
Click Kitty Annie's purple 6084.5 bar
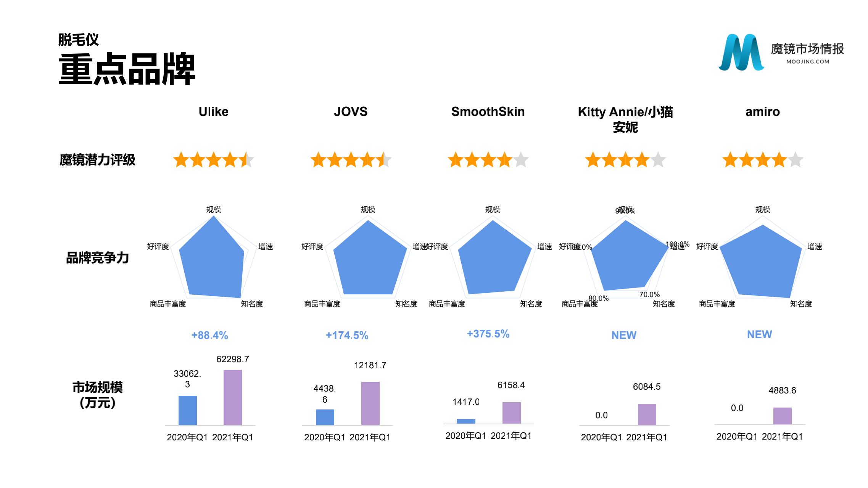[x=647, y=414]
